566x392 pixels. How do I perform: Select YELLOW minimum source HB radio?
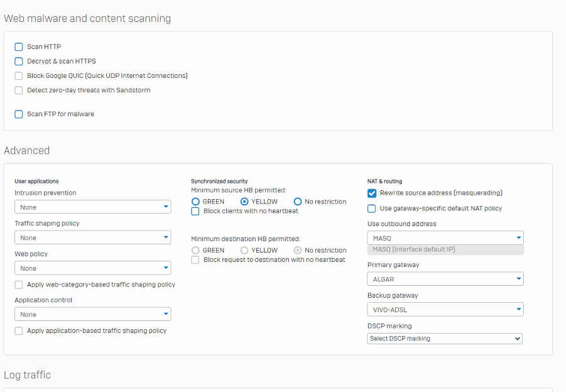tap(244, 202)
